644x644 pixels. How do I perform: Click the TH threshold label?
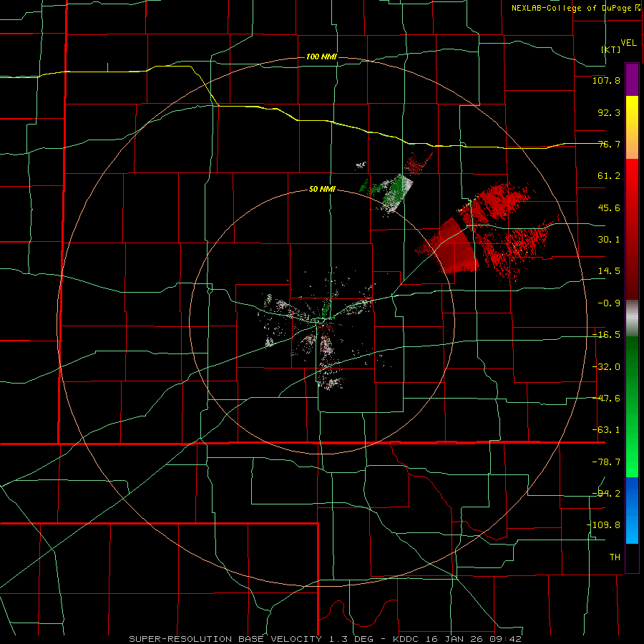tap(615, 557)
